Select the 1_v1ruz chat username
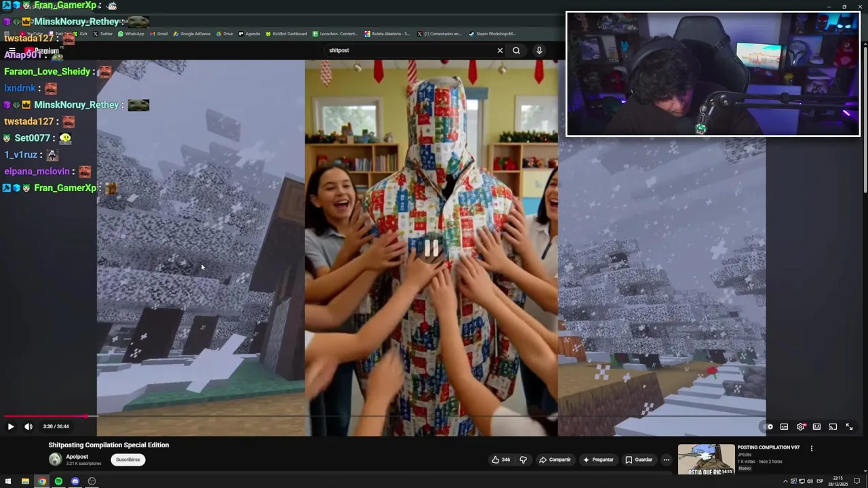The image size is (868, 488). [20, 155]
